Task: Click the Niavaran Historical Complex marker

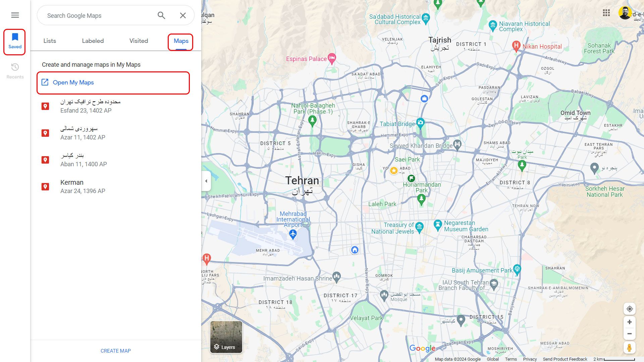Action: 493,25
